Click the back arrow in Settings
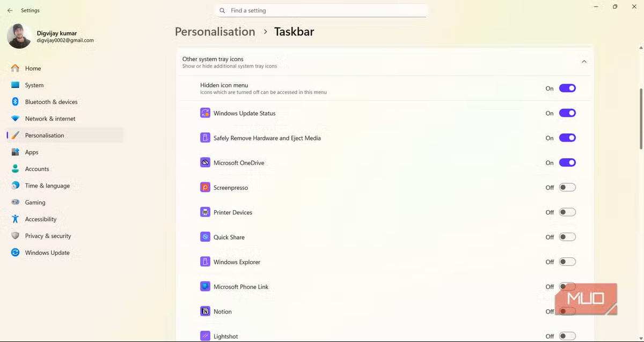The image size is (644, 342). point(10,10)
